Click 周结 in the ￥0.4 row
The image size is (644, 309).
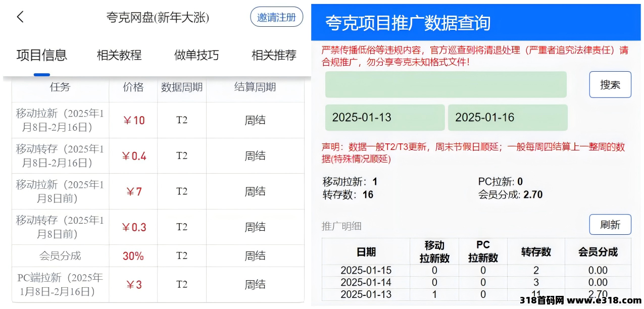(x=255, y=156)
